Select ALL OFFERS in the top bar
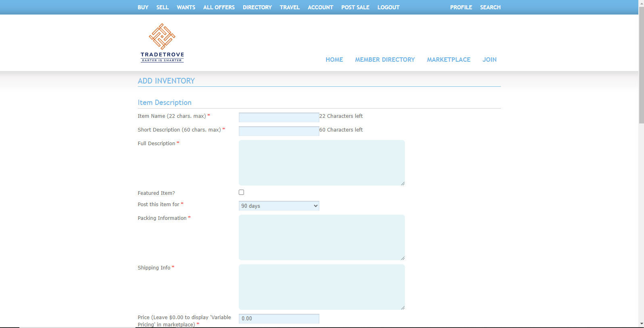 point(219,7)
